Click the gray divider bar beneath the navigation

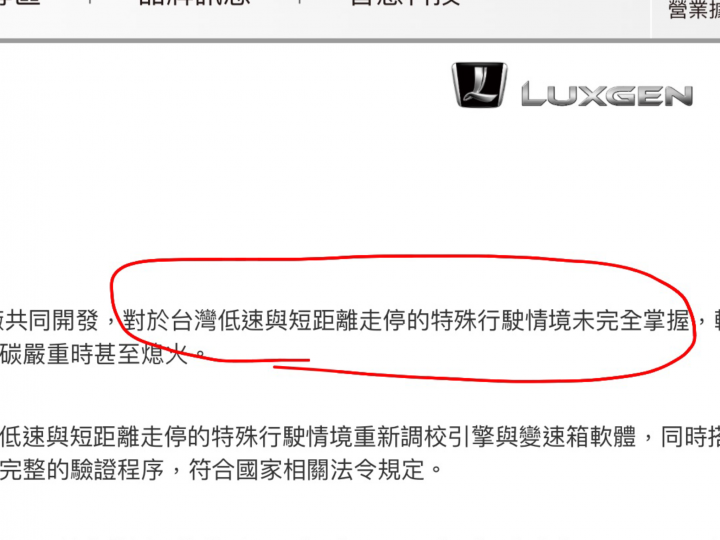360,40
